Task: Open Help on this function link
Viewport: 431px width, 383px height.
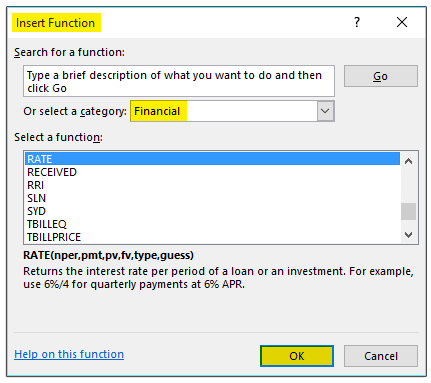Action: coord(69,354)
